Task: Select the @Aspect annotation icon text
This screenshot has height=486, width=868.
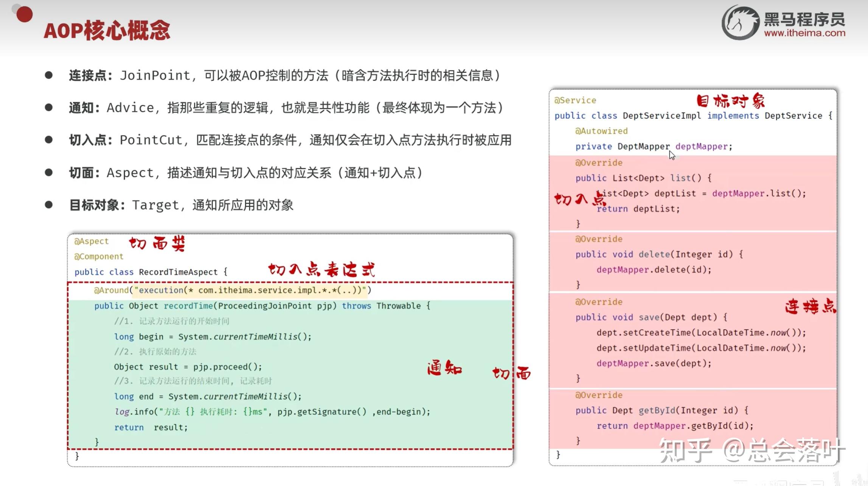Action: [x=91, y=241]
